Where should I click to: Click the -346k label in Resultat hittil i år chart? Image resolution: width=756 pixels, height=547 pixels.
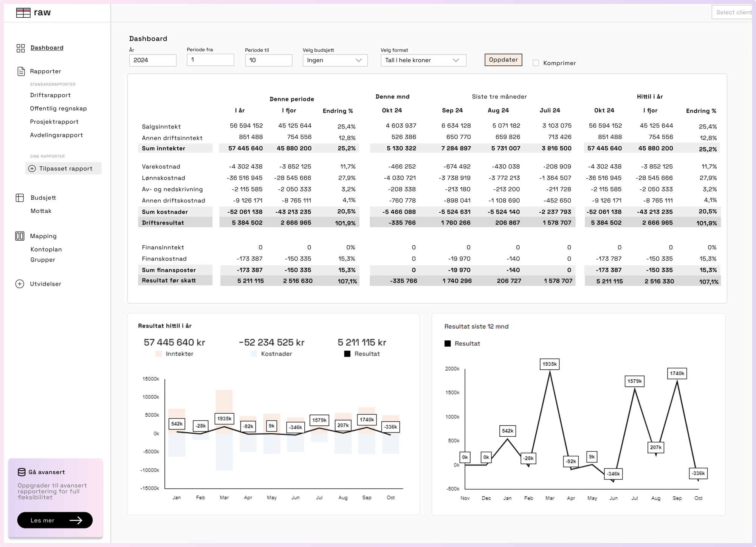coord(296,427)
